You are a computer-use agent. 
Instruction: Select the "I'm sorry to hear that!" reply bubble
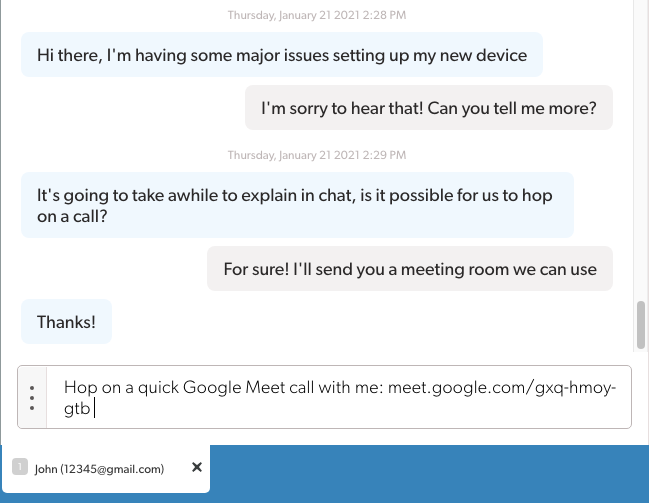coord(429,108)
